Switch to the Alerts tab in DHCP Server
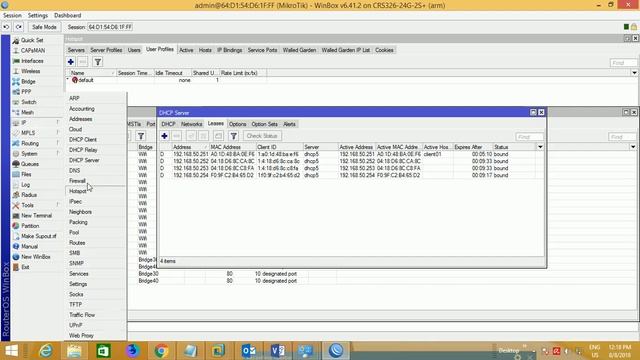 [x=289, y=124]
